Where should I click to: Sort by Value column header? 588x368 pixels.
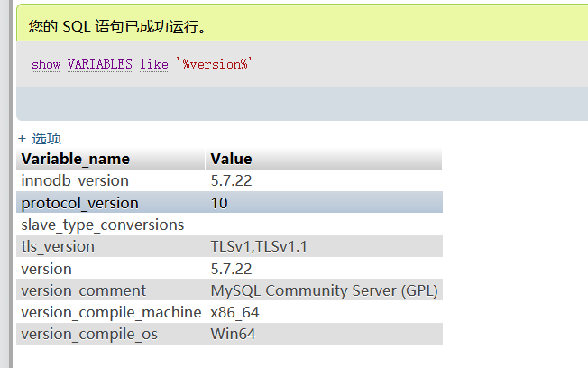231,159
